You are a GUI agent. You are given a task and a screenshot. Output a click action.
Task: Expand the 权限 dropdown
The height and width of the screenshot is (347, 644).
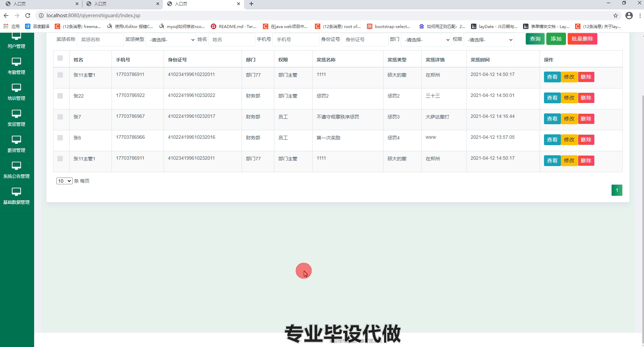tap(489, 40)
